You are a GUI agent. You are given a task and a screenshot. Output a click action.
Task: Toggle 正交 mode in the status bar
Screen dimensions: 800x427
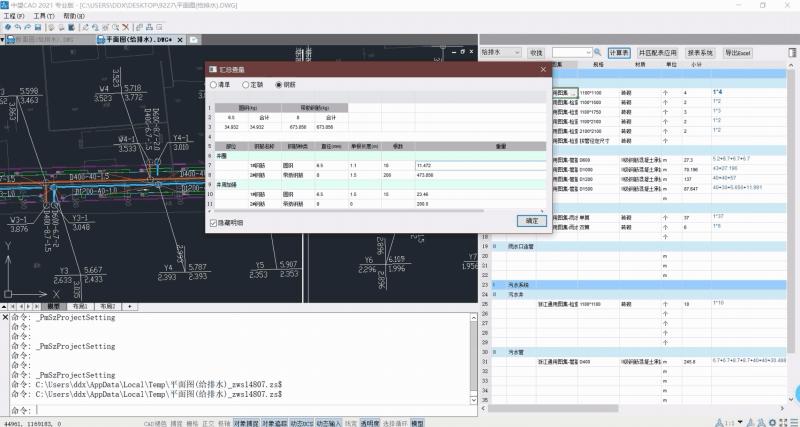(207, 422)
